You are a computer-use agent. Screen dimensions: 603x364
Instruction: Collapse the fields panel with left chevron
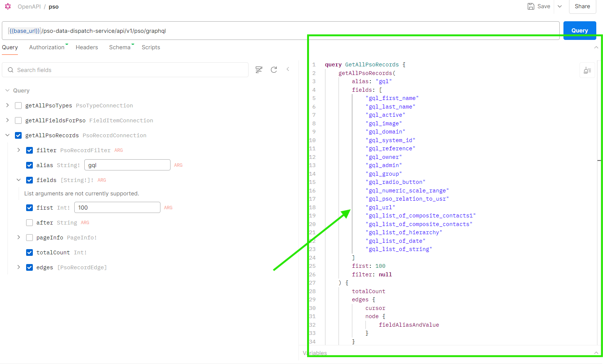[288, 69]
